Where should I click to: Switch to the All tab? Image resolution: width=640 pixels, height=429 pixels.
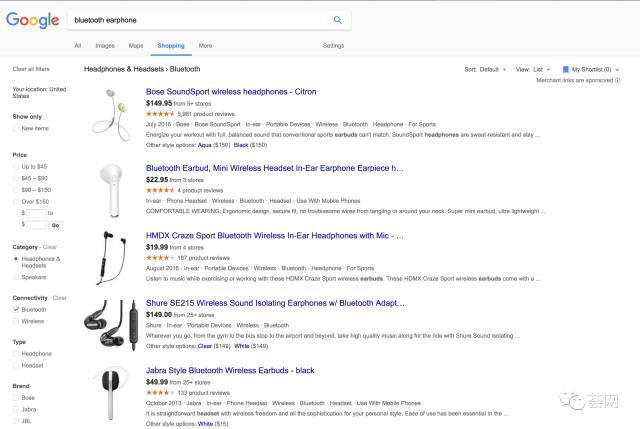[x=78, y=46]
